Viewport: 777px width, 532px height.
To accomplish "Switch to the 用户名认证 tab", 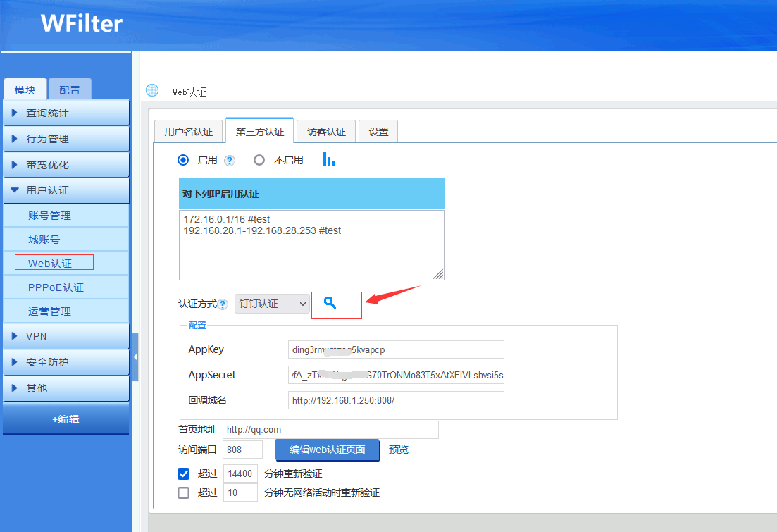I will pyautogui.click(x=188, y=132).
